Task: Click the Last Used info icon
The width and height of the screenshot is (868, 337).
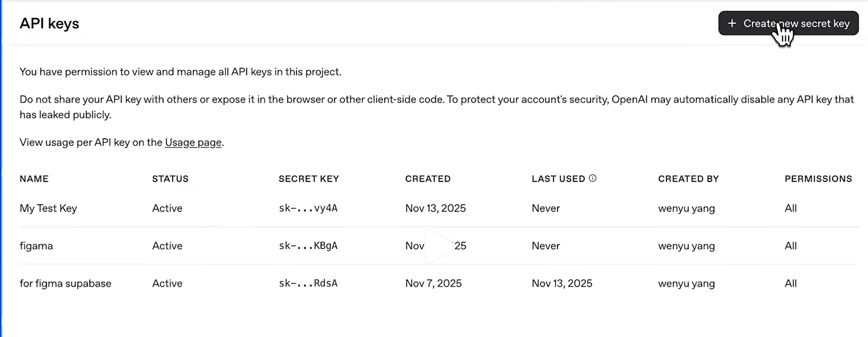Action: point(593,178)
